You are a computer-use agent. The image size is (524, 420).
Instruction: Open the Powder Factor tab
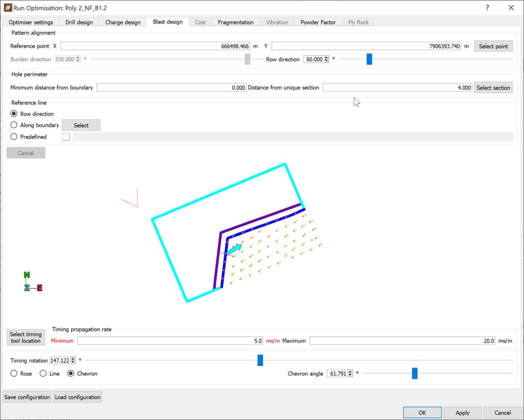pos(318,23)
